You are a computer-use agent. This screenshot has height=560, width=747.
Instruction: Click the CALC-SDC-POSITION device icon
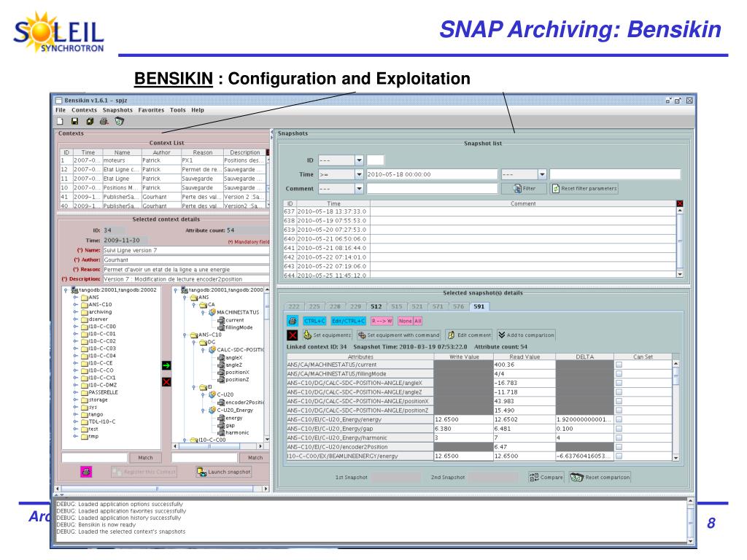point(212,349)
